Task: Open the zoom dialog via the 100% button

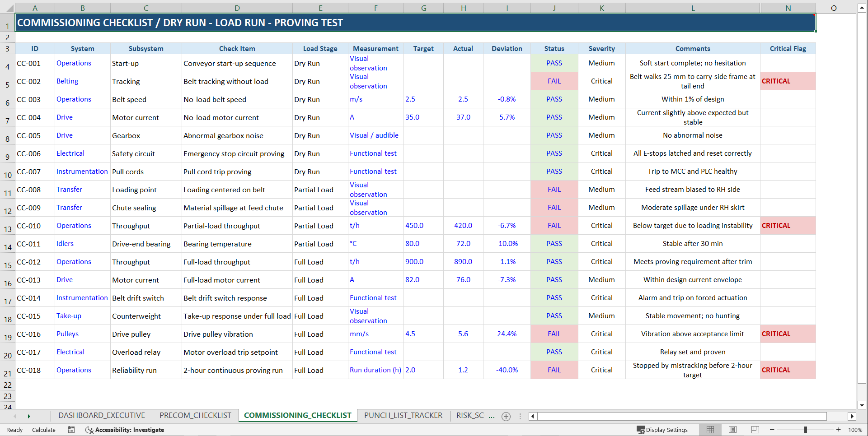Action: 855,430
